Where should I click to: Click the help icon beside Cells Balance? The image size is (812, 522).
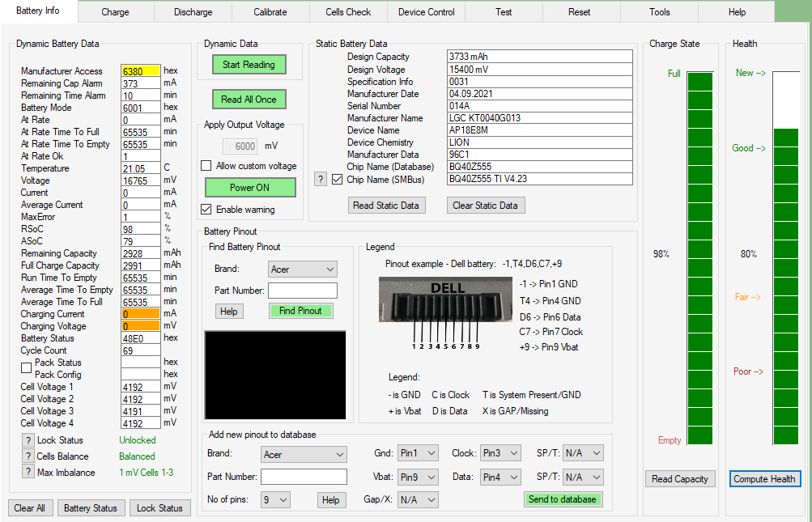(28, 456)
